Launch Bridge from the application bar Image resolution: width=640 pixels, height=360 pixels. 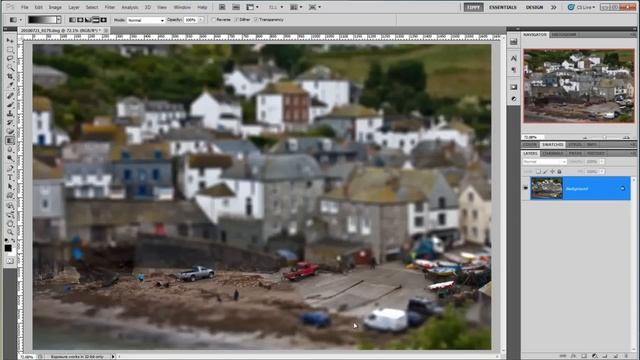222,7
